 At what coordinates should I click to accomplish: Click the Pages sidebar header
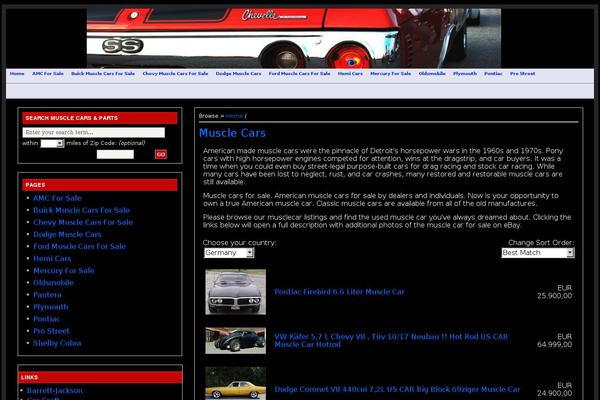tap(100, 185)
